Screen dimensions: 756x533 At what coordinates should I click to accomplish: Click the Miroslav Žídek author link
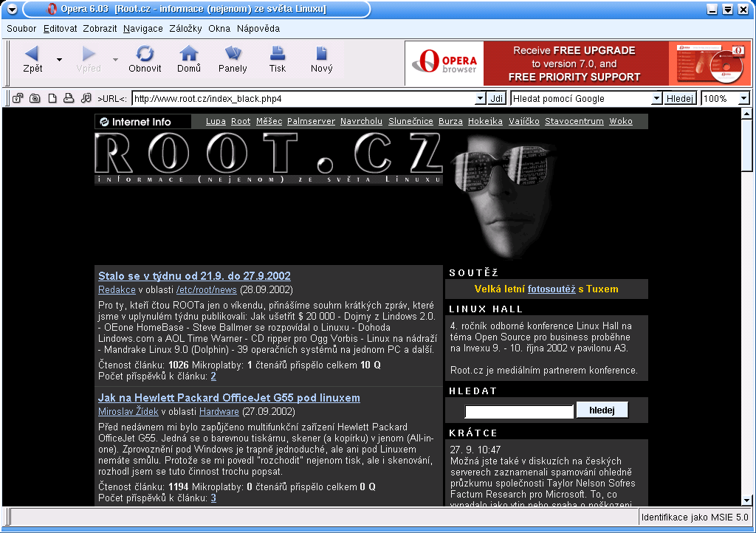pos(128,411)
